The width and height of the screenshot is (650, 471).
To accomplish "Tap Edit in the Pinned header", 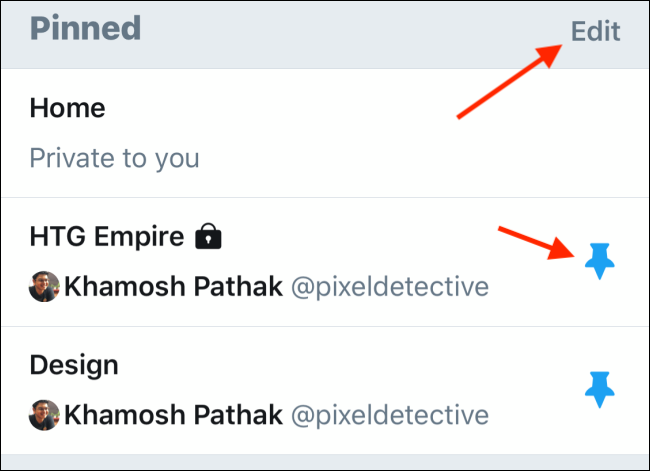I will pyautogui.click(x=595, y=31).
